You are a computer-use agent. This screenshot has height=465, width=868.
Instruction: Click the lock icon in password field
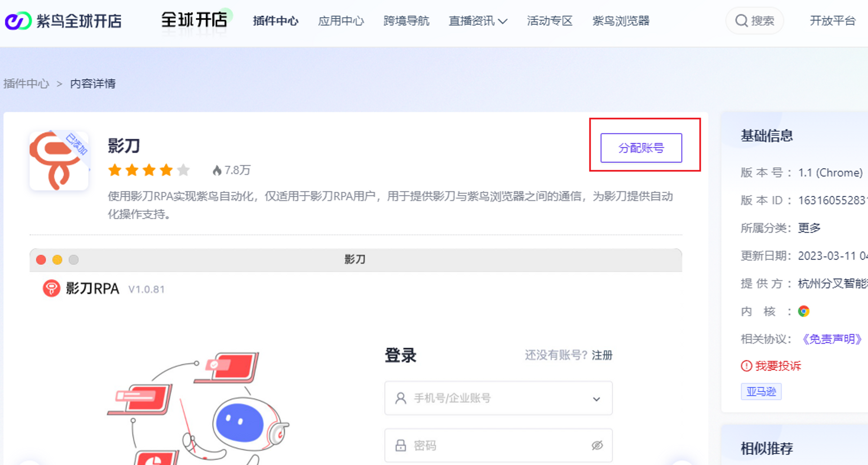point(401,445)
